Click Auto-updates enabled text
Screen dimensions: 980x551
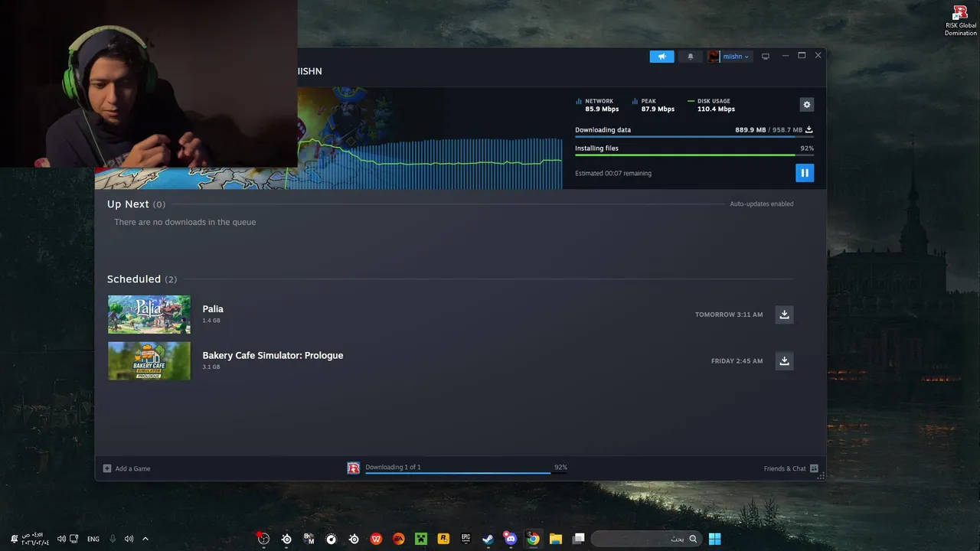click(x=762, y=204)
